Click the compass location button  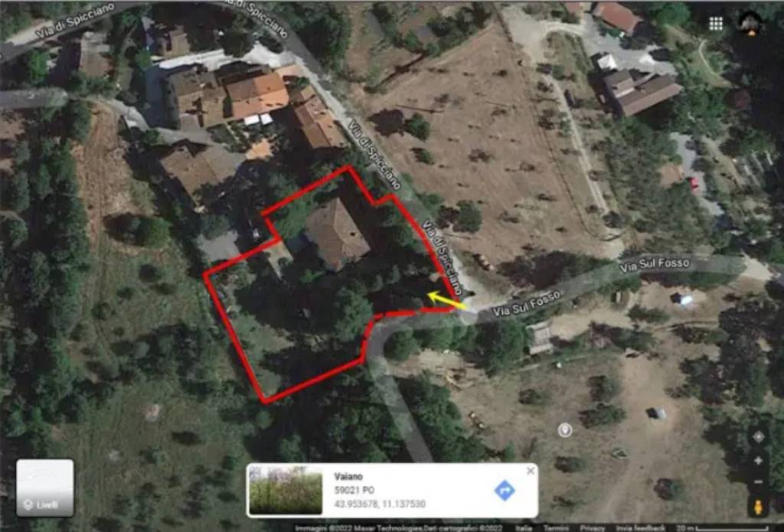[758, 436]
